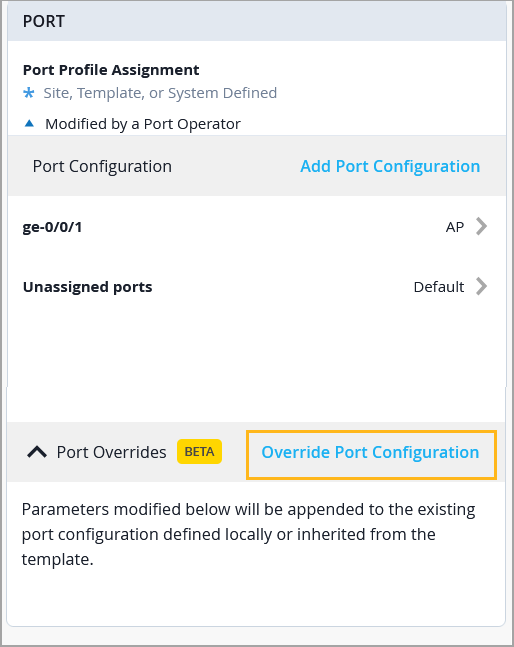Click the AP profile label
Screen dimensions: 514x647
tap(455, 227)
